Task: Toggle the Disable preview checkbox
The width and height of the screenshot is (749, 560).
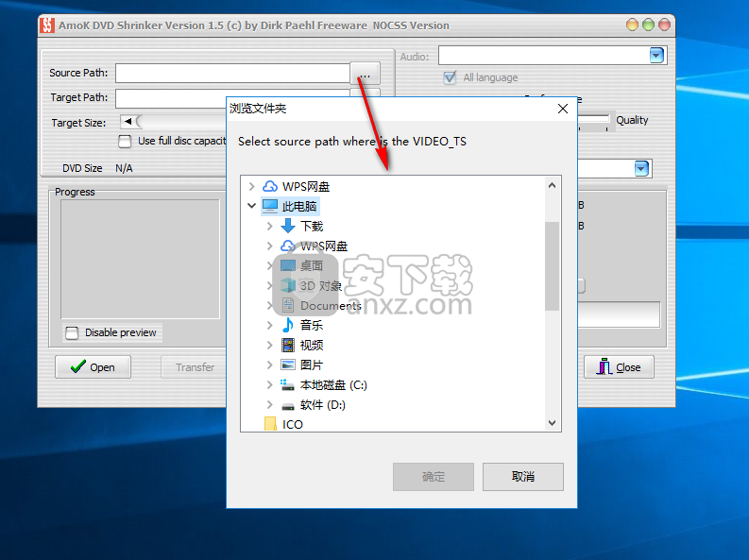Action: pyautogui.click(x=72, y=332)
